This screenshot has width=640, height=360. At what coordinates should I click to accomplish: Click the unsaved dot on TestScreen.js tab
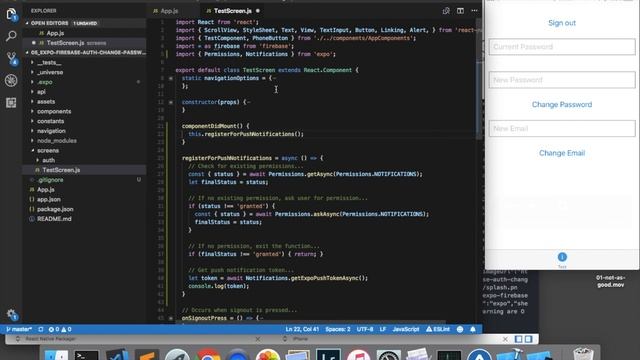(258, 11)
